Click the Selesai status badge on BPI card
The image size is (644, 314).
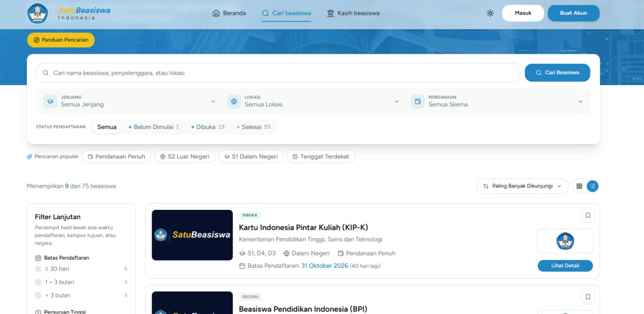pyautogui.click(x=250, y=297)
